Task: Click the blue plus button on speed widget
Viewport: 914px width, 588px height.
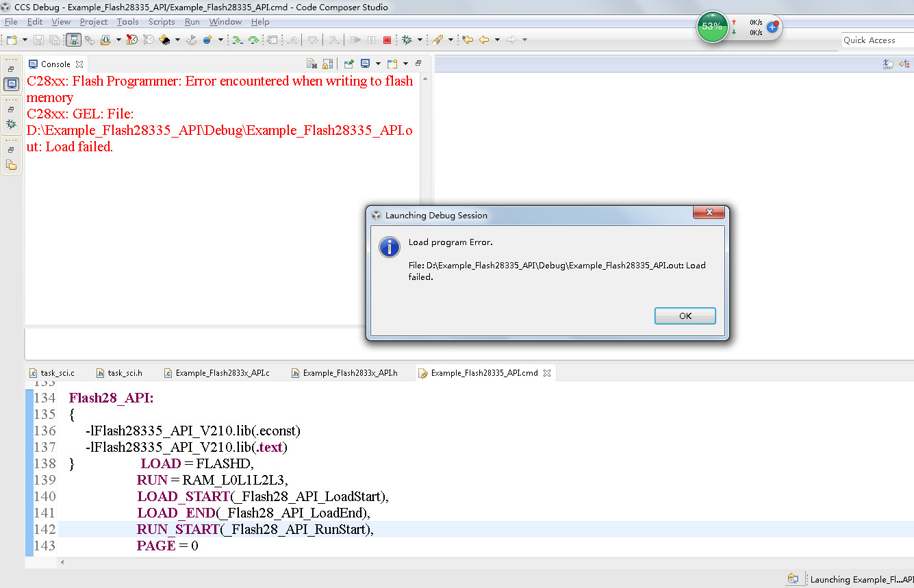Action: [x=772, y=27]
